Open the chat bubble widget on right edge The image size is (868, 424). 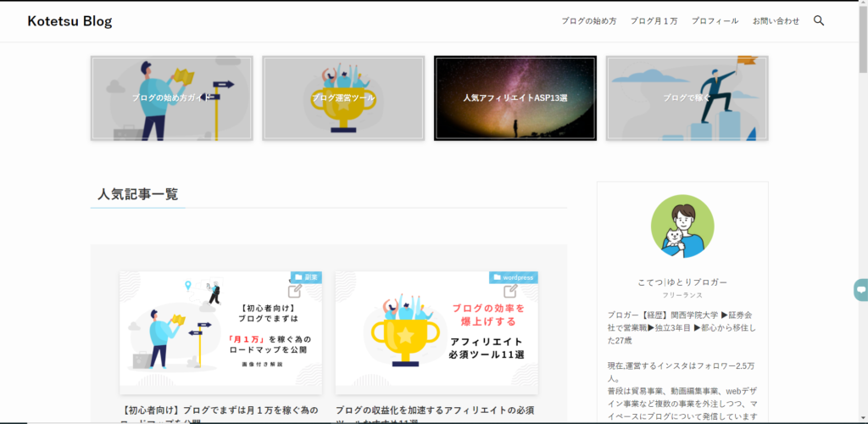860,289
